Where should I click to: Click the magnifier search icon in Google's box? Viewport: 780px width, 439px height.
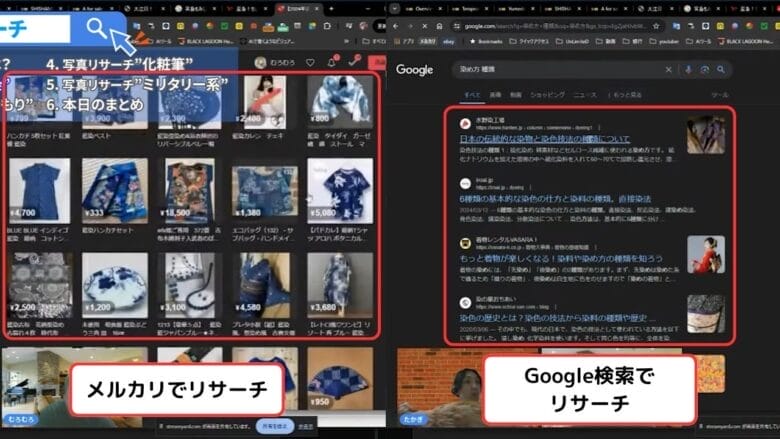point(721,70)
